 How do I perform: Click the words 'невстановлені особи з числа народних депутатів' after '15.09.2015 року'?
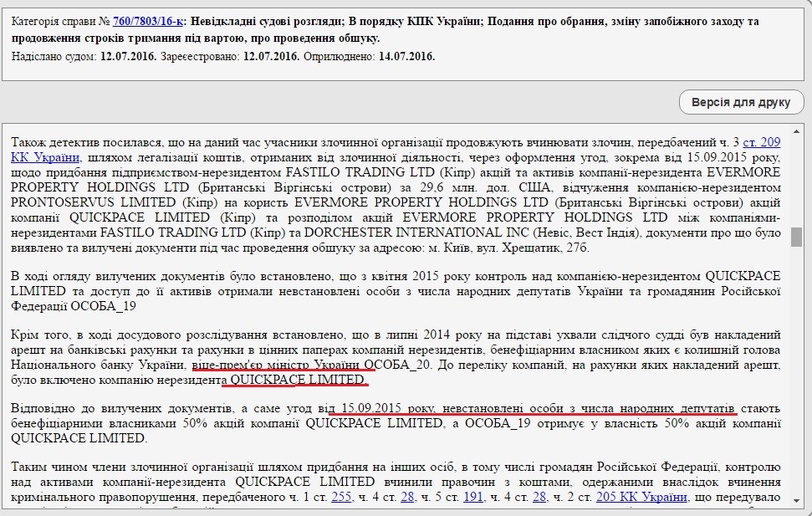pyautogui.click(x=588, y=408)
